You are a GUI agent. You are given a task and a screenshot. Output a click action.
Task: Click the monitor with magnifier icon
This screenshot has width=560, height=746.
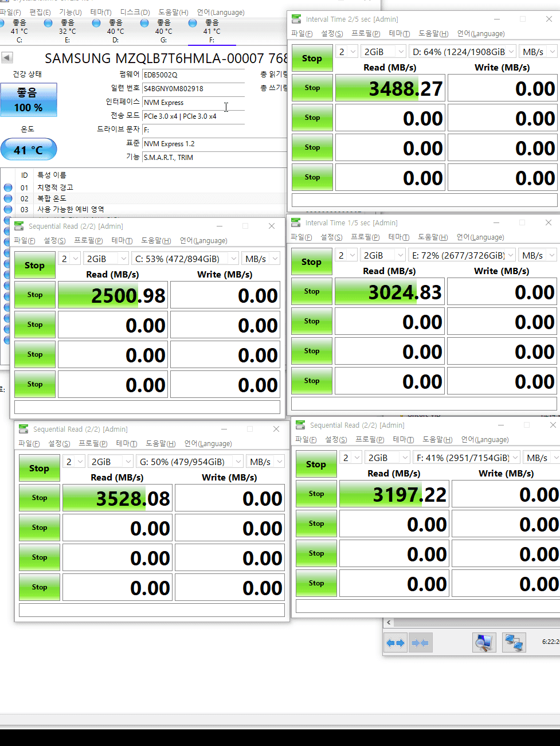click(484, 643)
